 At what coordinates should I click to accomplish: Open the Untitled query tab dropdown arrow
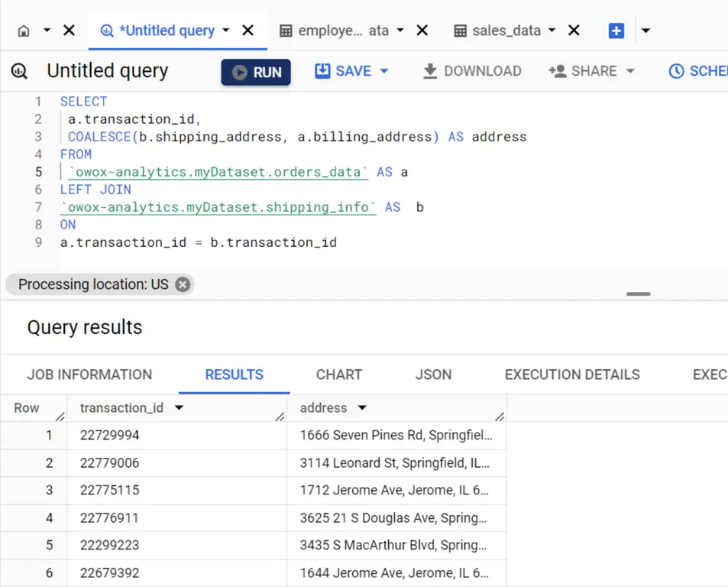(226, 31)
